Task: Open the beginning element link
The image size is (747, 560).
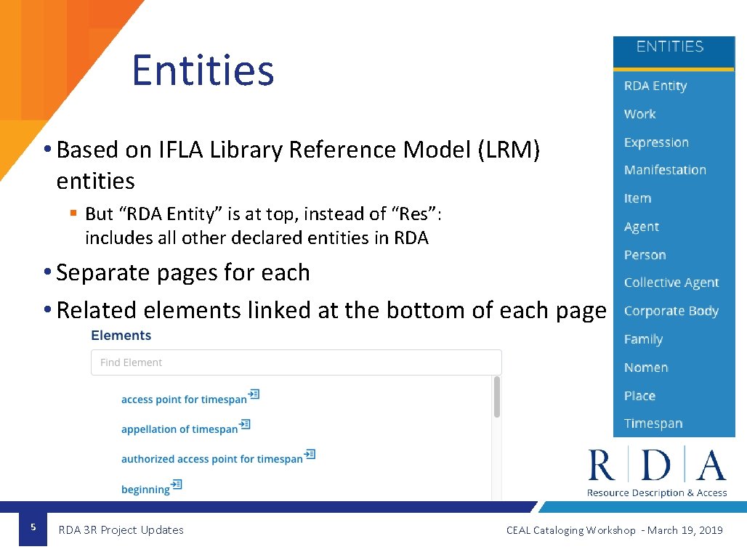Action: [145, 490]
